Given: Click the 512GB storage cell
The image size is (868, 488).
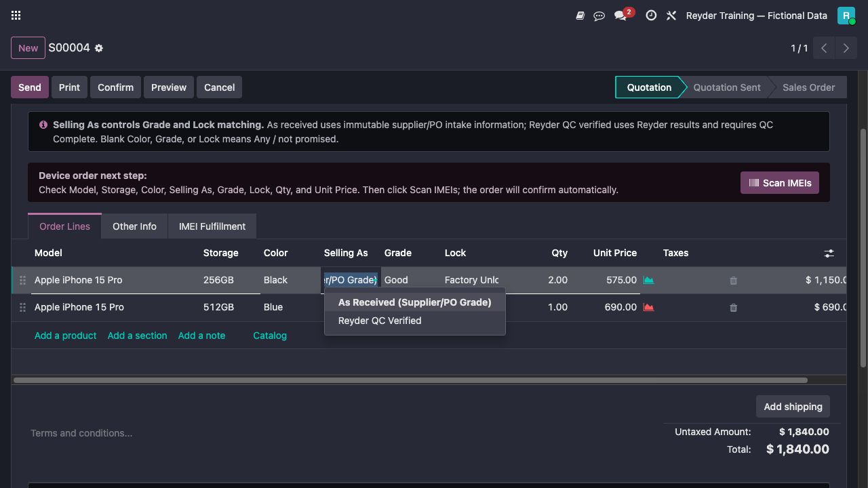Looking at the screenshot, I should (x=230, y=307).
